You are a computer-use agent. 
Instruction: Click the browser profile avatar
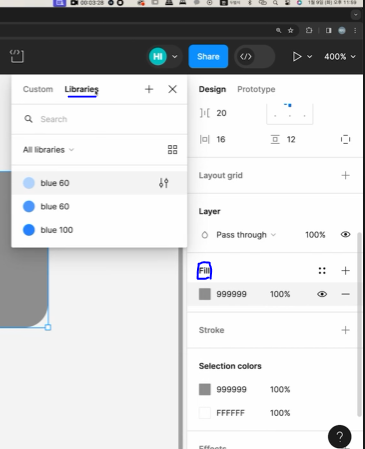coord(342,30)
